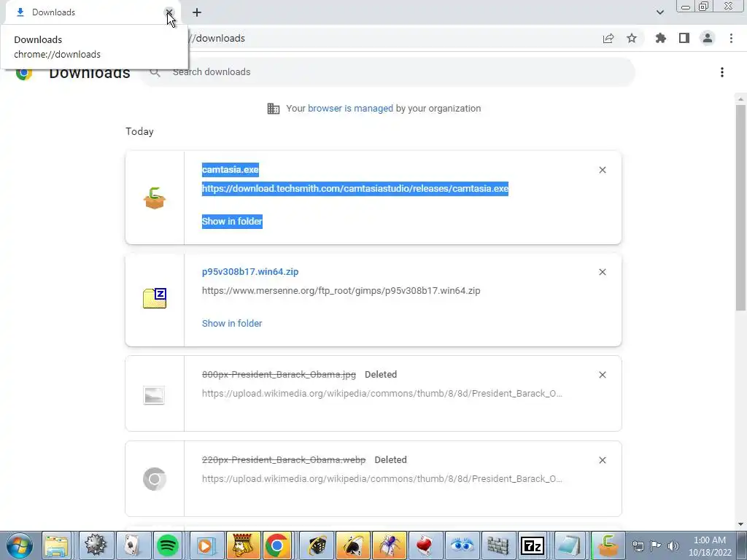Open the Downloads page more actions menu
Viewport: 747px width, 560px height.
coord(722,72)
